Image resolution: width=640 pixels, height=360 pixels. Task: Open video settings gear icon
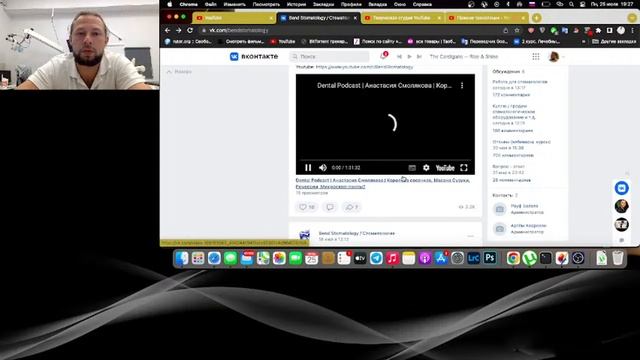pos(426,168)
